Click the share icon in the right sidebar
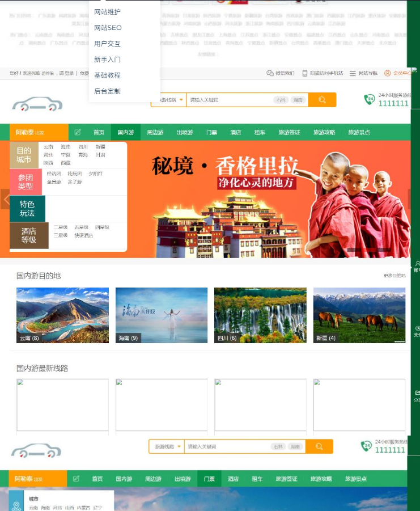Viewport: 420px width, 511px height. (417, 392)
